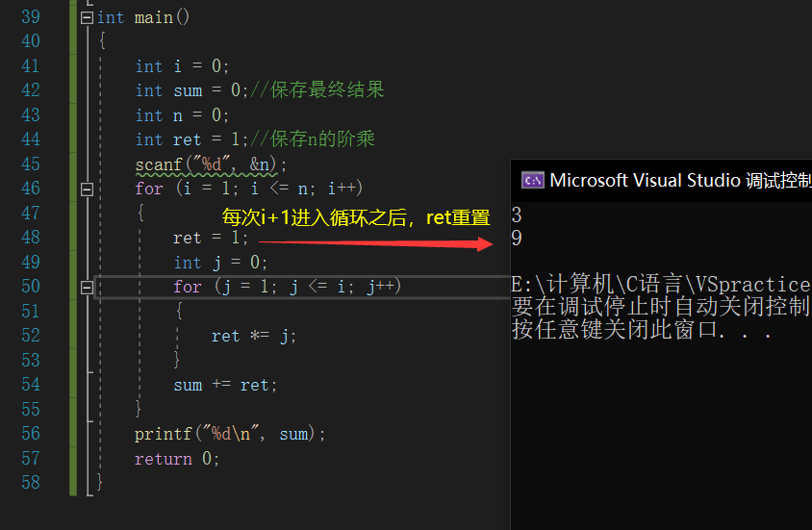Viewport: 812px width, 530px height.
Task: Collapse the outer for loop at line 46
Action: click(87, 189)
